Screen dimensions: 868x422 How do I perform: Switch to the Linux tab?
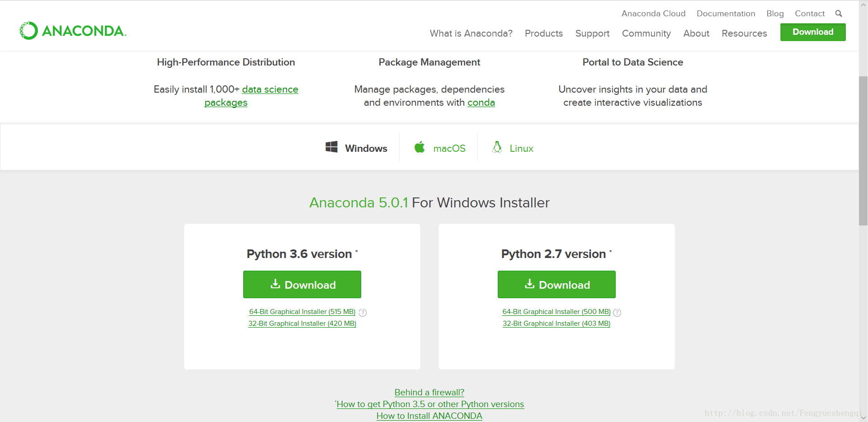point(512,147)
